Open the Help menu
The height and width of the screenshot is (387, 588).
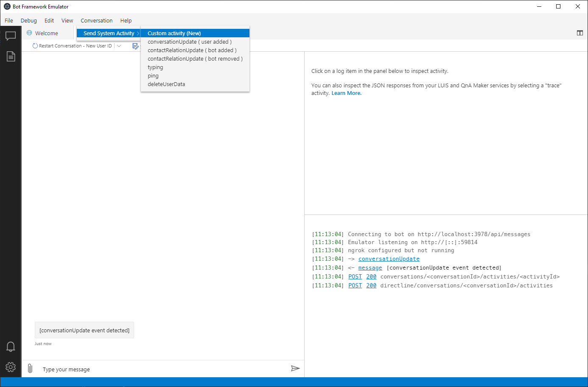[x=126, y=20]
